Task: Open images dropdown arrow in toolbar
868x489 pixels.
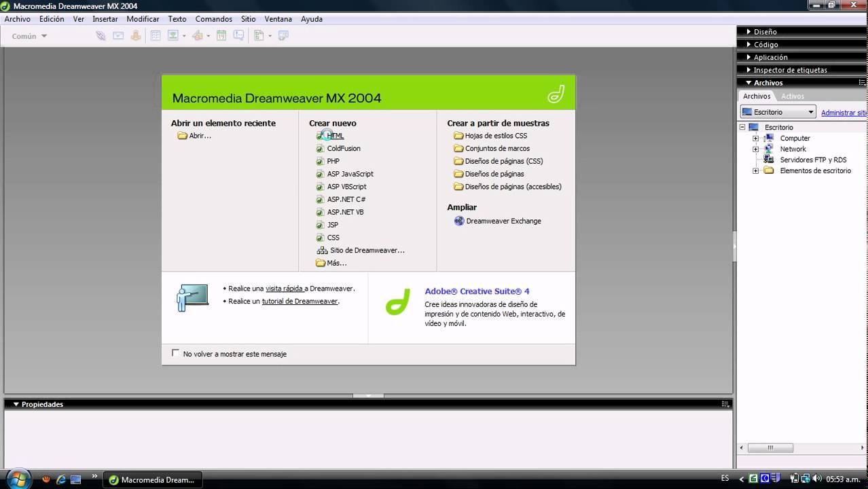Action: point(184,36)
